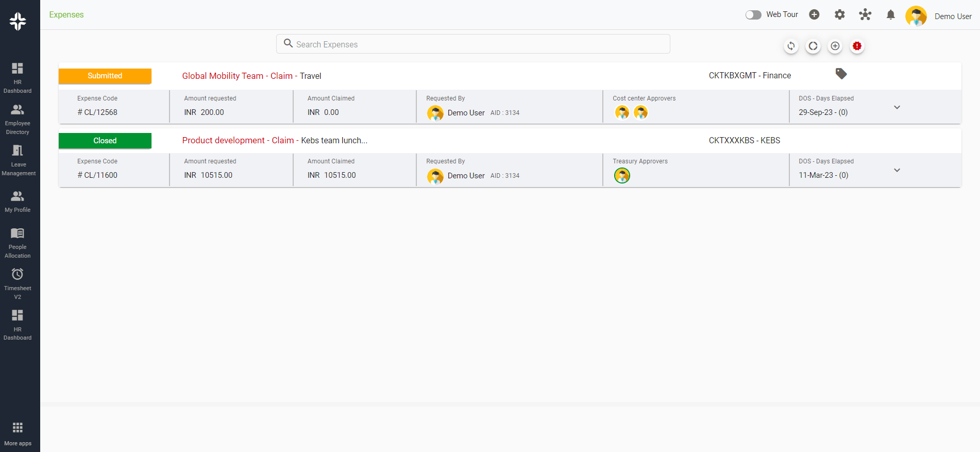The image size is (980, 452).
Task: Open Employee Directory from sidebar
Action: click(18, 119)
